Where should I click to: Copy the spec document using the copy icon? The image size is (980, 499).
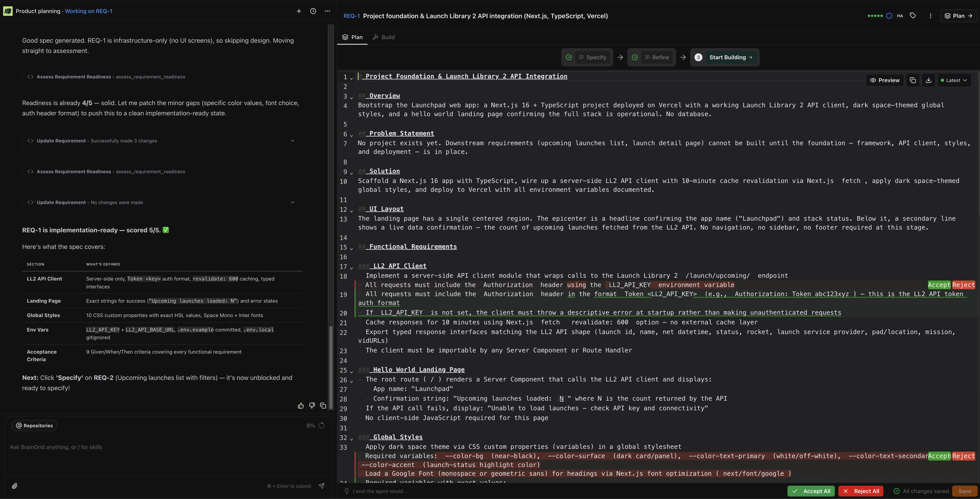[x=913, y=80]
